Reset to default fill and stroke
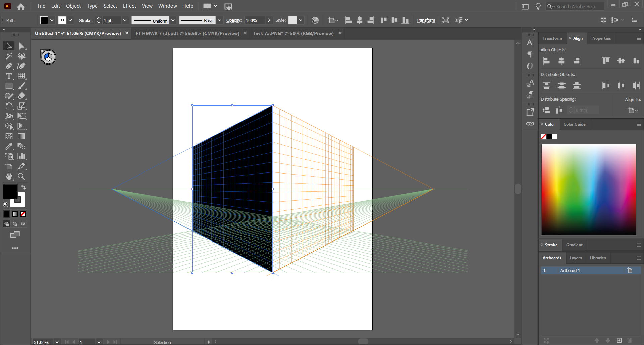644x345 pixels. (5, 204)
